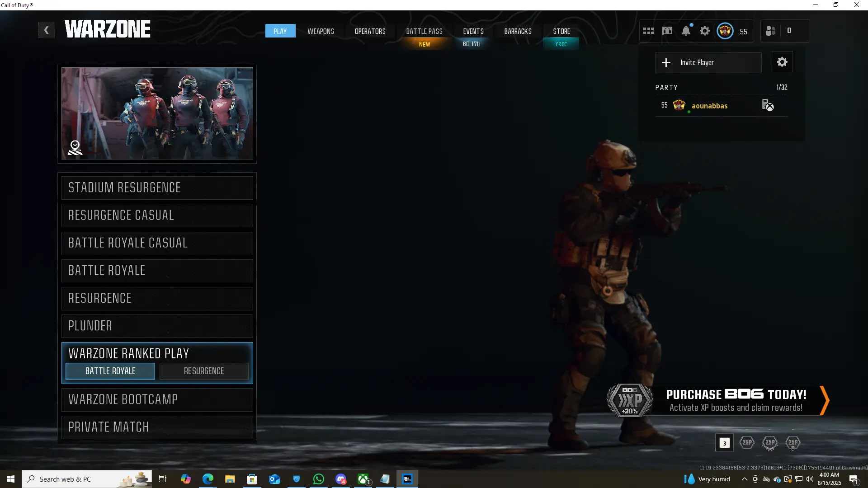Click the Invite Player button
The height and width of the screenshot is (488, 868).
coord(708,62)
